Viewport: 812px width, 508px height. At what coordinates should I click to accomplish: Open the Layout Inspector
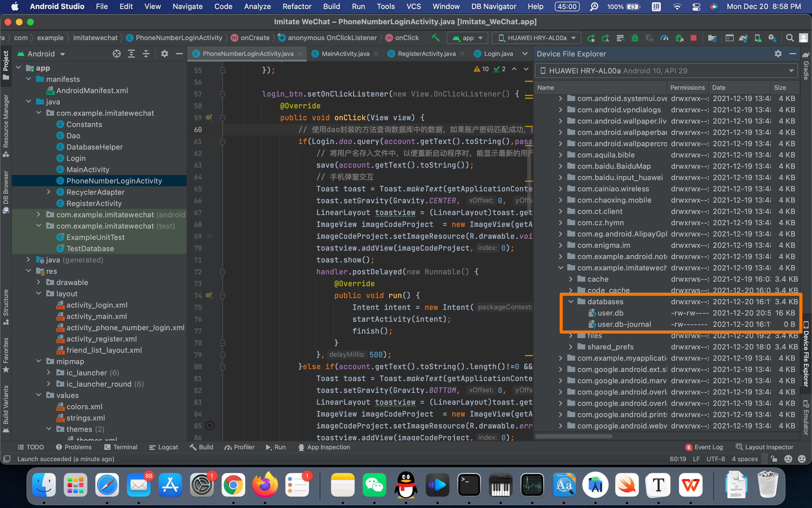click(764, 447)
